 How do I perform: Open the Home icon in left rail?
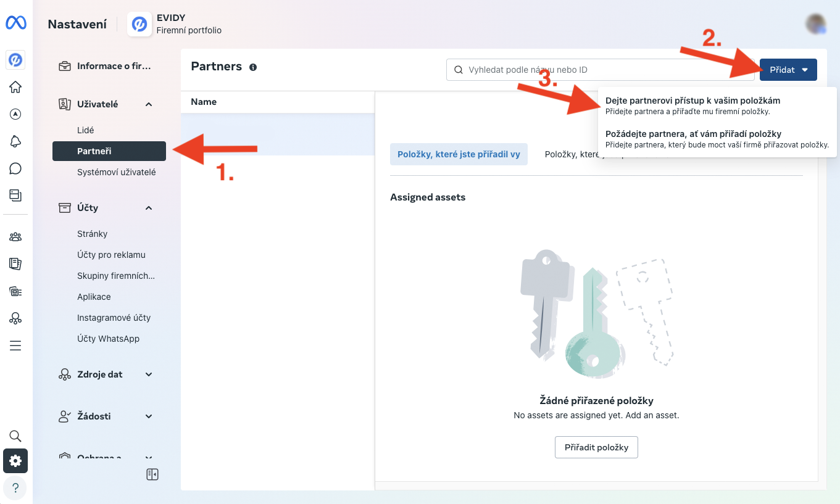15,87
